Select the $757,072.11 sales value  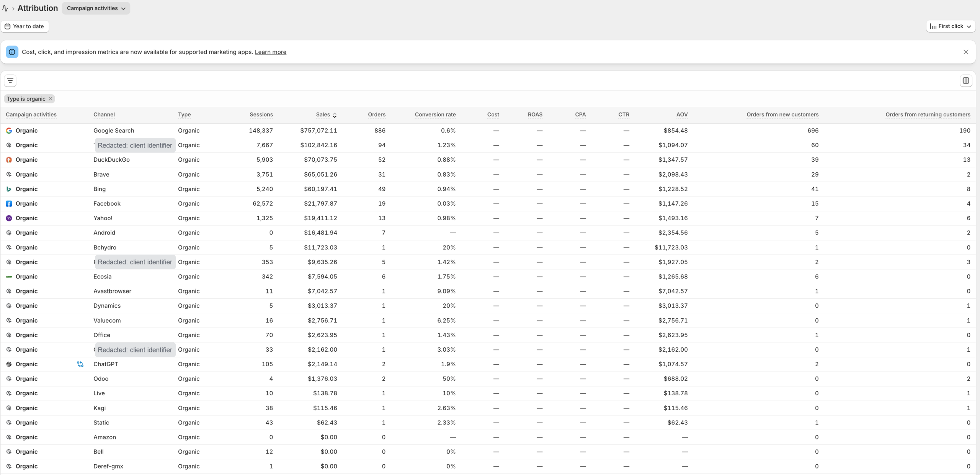point(318,131)
